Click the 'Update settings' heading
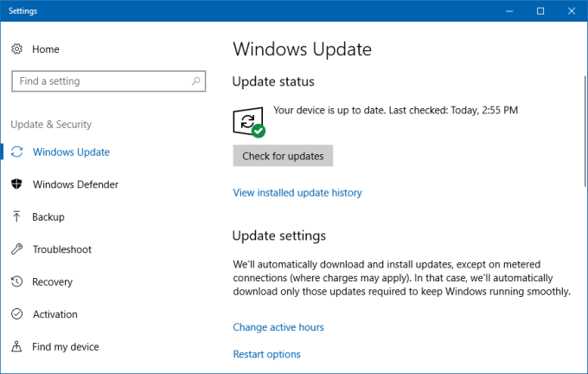The height and width of the screenshot is (374, 588). (x=279, y=235)
